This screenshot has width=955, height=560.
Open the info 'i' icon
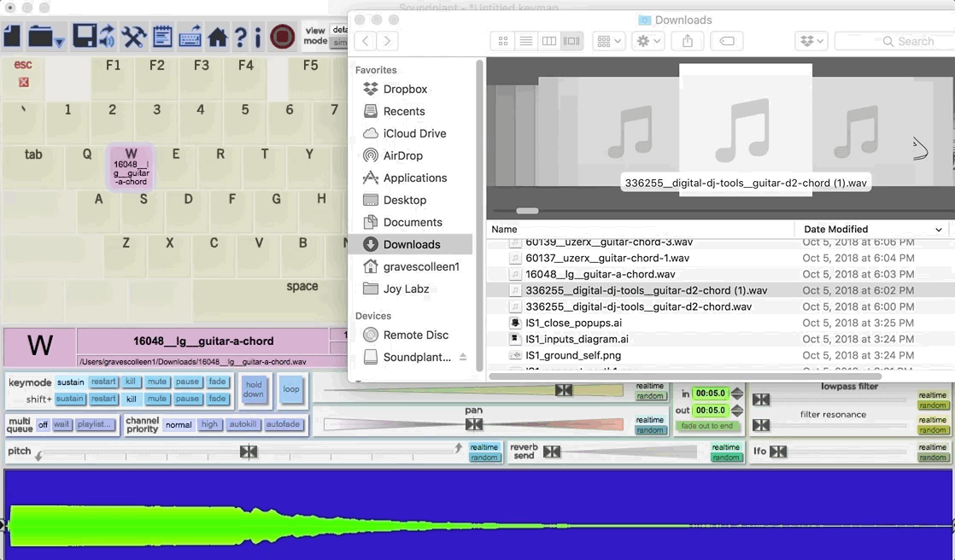(258, 37)
